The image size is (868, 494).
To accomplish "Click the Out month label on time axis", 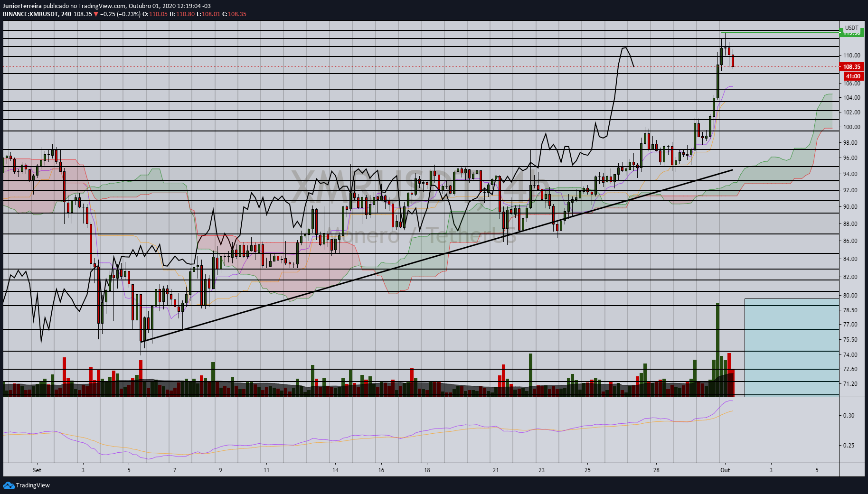I will point(725,470).
